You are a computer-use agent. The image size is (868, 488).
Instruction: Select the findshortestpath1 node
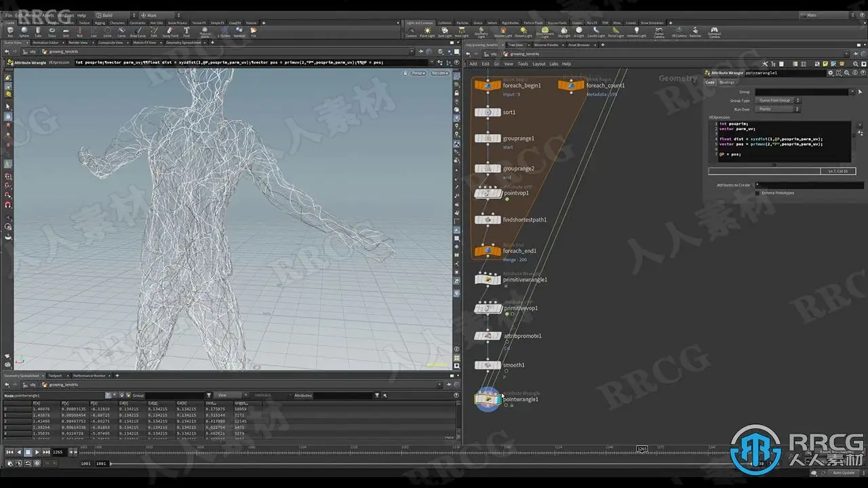tap(488, 220)
